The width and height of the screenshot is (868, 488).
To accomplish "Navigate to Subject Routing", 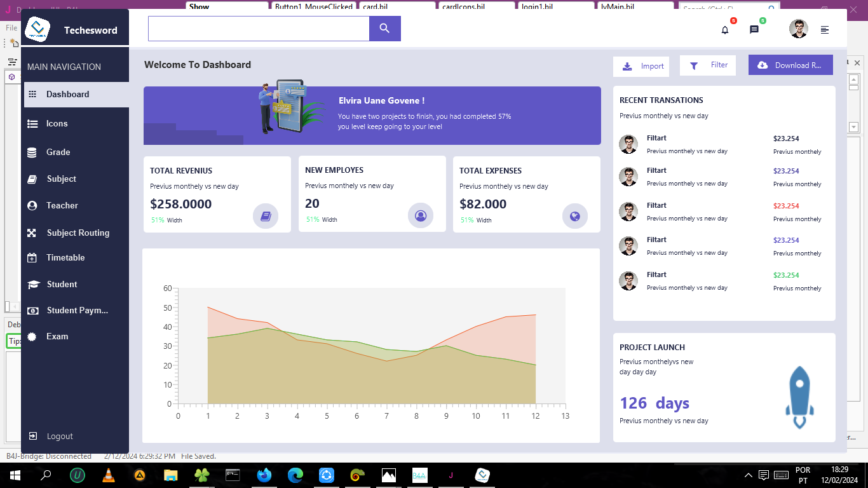I will (76, 233).
